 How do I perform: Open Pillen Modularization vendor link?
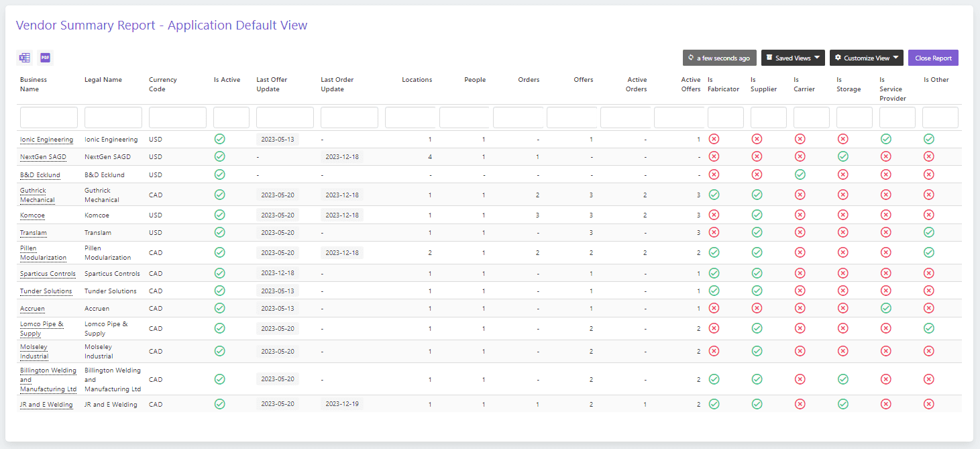pyautogui.click(x=44, y=253)
